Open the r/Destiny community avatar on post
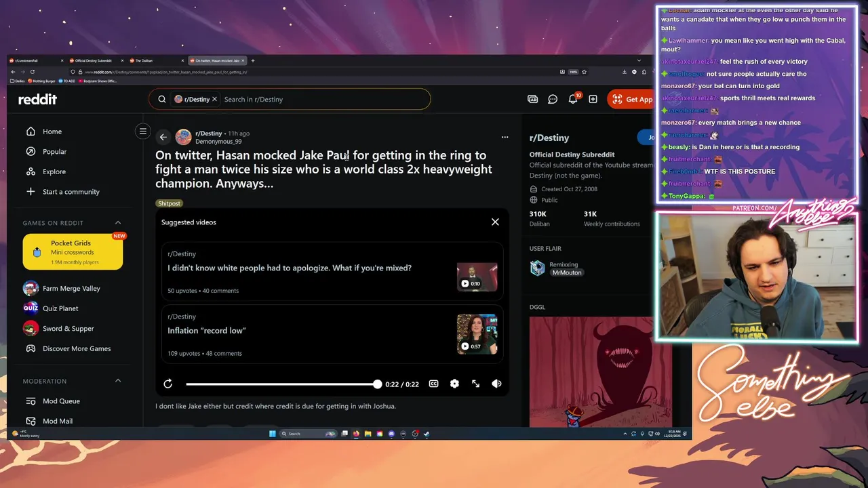Image resolution: width=868 pixels, height=488 pixels. point(183,137)
